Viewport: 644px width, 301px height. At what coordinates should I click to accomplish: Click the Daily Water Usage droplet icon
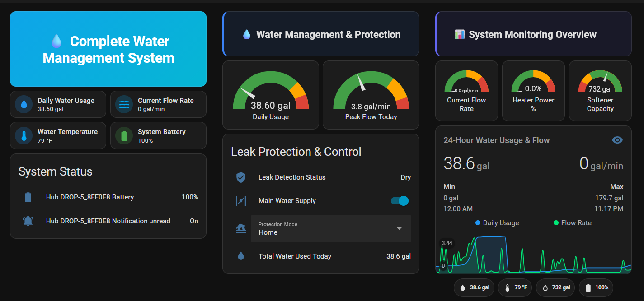coord(24,104)
